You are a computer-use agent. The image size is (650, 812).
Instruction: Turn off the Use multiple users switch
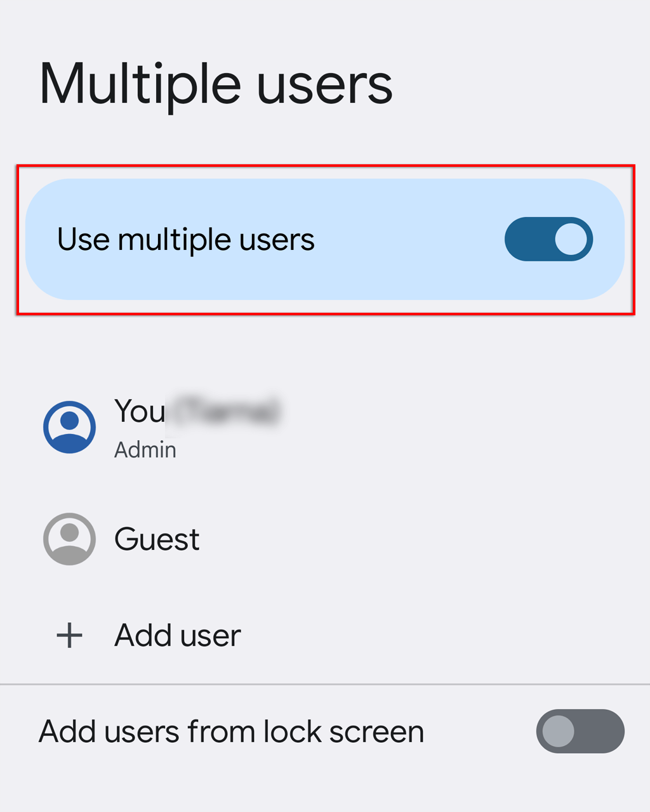pyautogui.click(x=548, y=240)
